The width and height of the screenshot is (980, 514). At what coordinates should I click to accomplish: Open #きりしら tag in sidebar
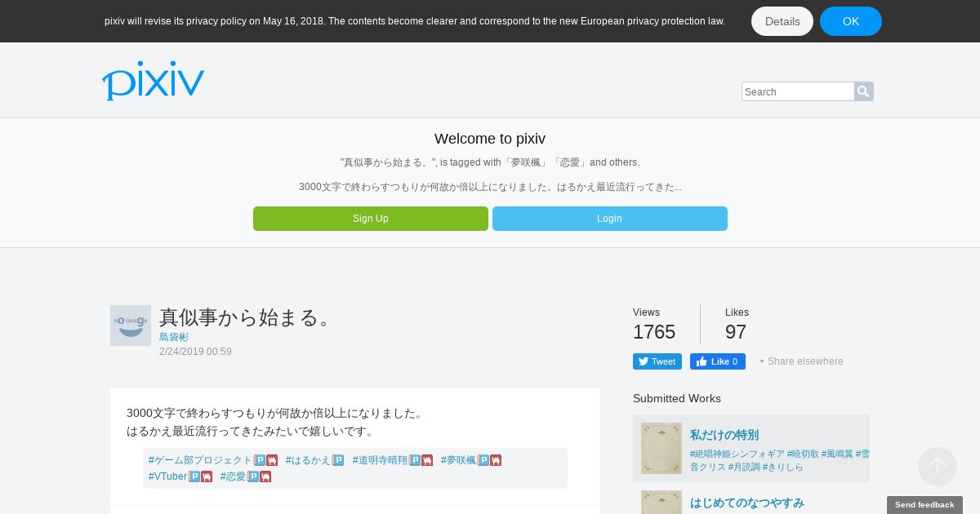(782, 467)
